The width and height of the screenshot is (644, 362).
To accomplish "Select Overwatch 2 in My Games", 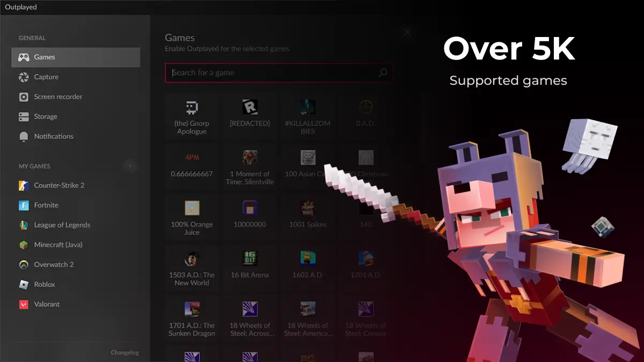I will tap(76, 265).
